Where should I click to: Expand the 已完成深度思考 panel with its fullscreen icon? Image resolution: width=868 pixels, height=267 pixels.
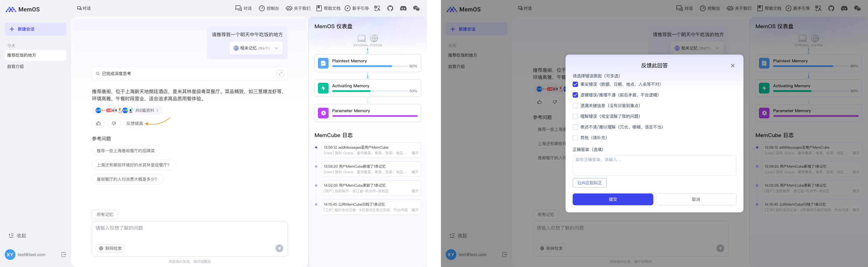pos(280,74)
